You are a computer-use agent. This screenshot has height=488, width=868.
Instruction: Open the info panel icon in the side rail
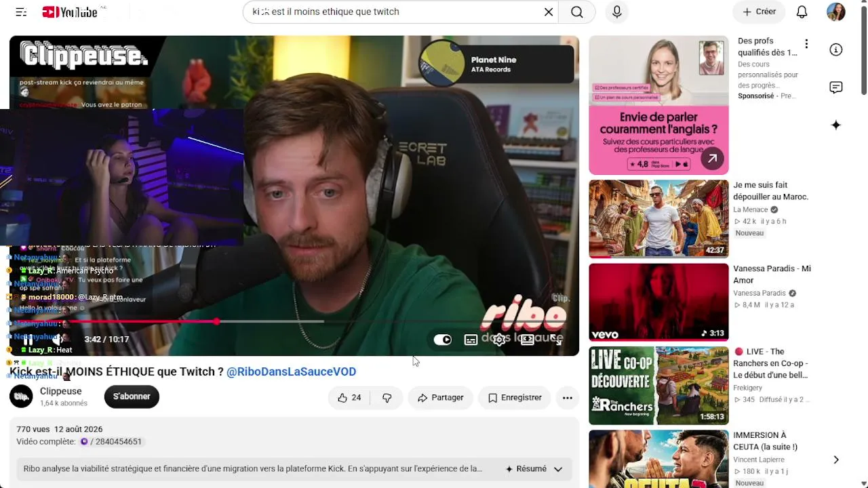pyautogui.click(x=836, y=49)
